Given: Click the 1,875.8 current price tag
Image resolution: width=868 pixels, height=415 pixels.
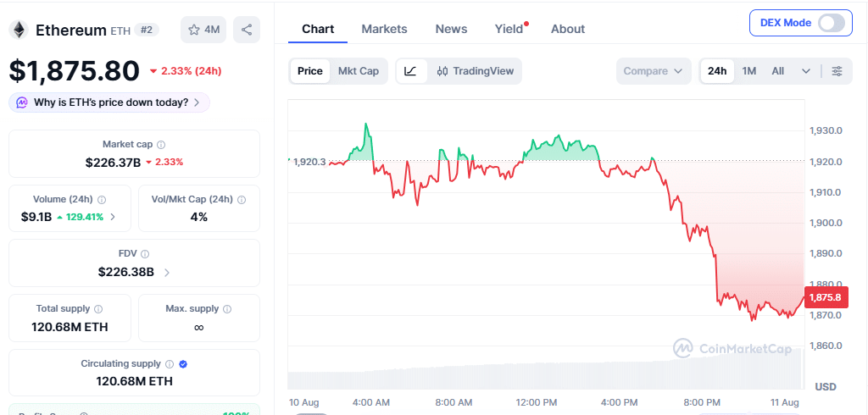Looking at the screenshot, I should [825, 297].
